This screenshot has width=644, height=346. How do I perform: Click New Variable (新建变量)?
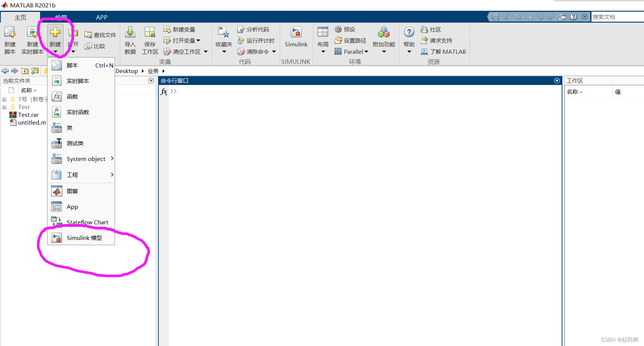coord(180,29)
